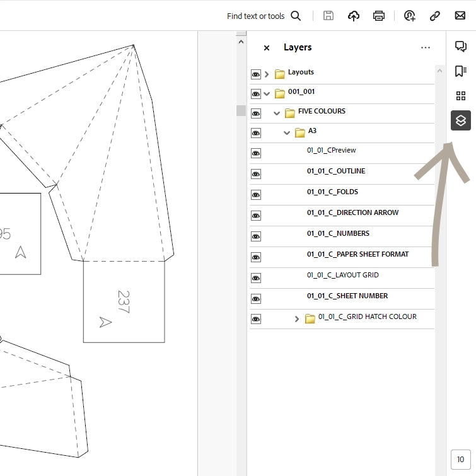Toggle visibility of 01_01_C_FOLDS layer
476x476 pixels.
point(256,194)
